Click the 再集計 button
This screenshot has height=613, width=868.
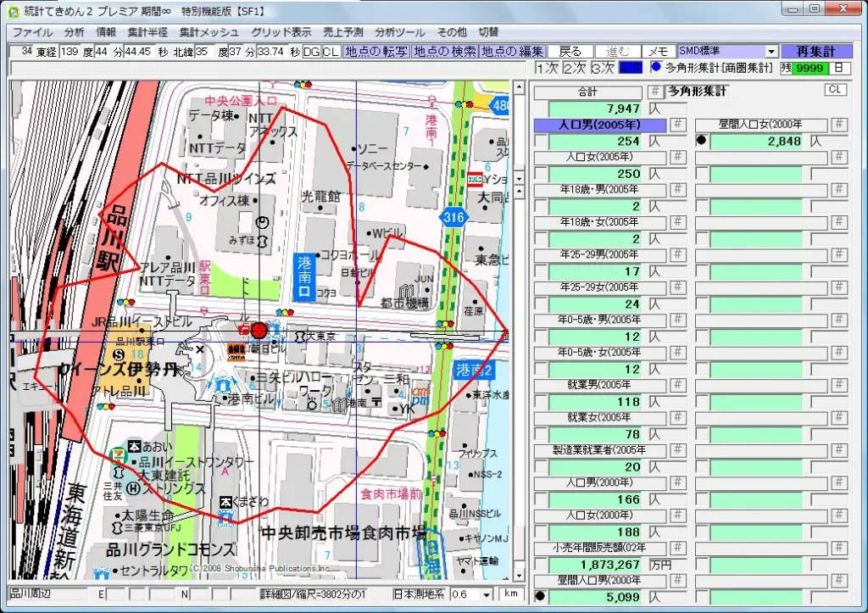coord(816,52)
